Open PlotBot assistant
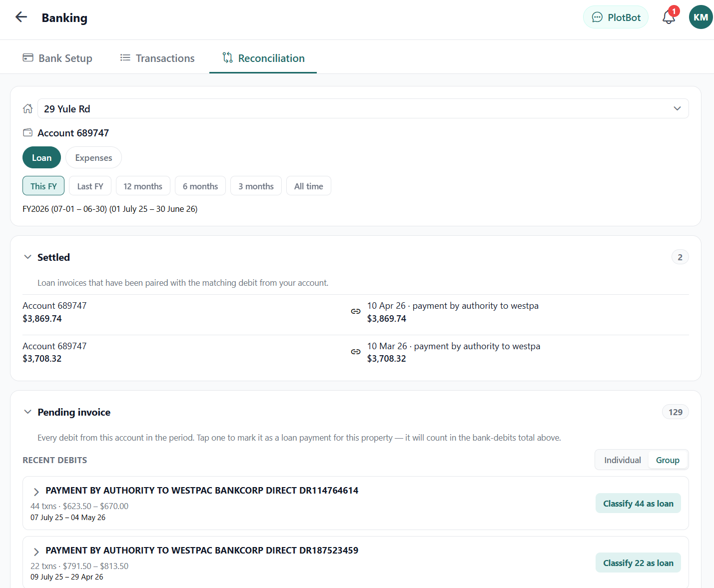This screenshot has width=714, height=588. pyautogui.click(x=616, y=17)
